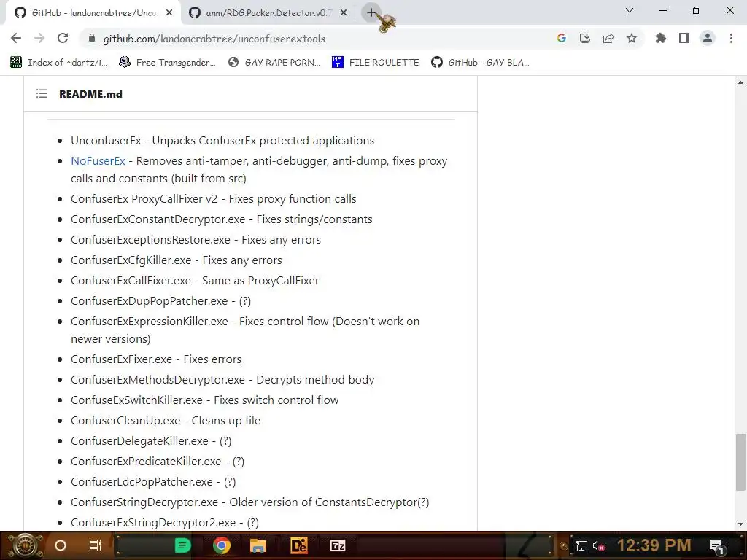Click ConfuserCleanUp.exe entry

click(x=166, y=421)
